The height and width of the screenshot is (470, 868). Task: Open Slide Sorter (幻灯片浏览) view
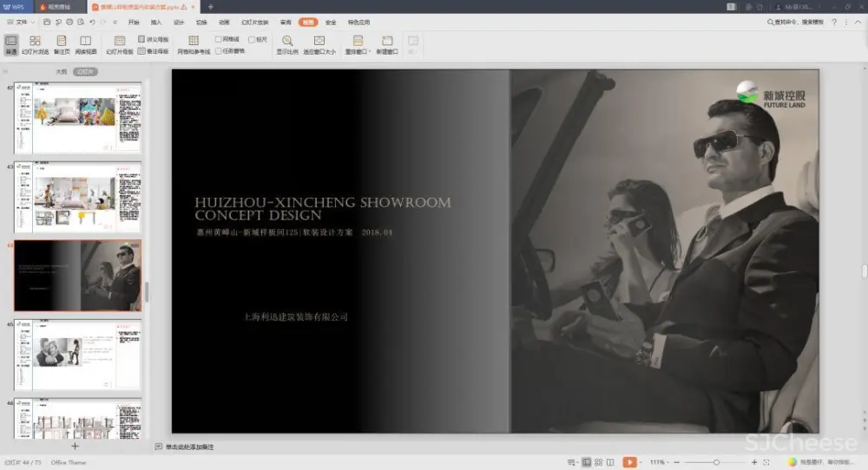coord(35,44)
